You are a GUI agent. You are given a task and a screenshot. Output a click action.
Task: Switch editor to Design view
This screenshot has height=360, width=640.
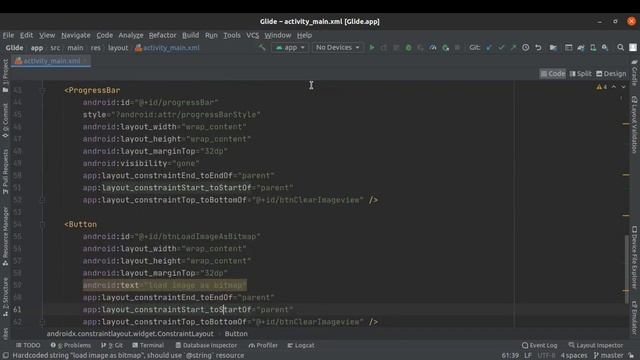[x=611, y=74]
